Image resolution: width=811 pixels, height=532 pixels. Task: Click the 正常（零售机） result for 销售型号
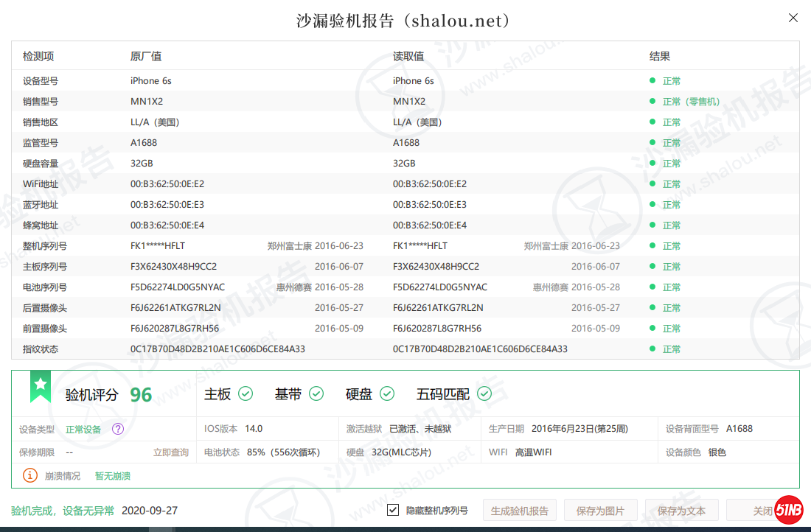pos(691,102)
